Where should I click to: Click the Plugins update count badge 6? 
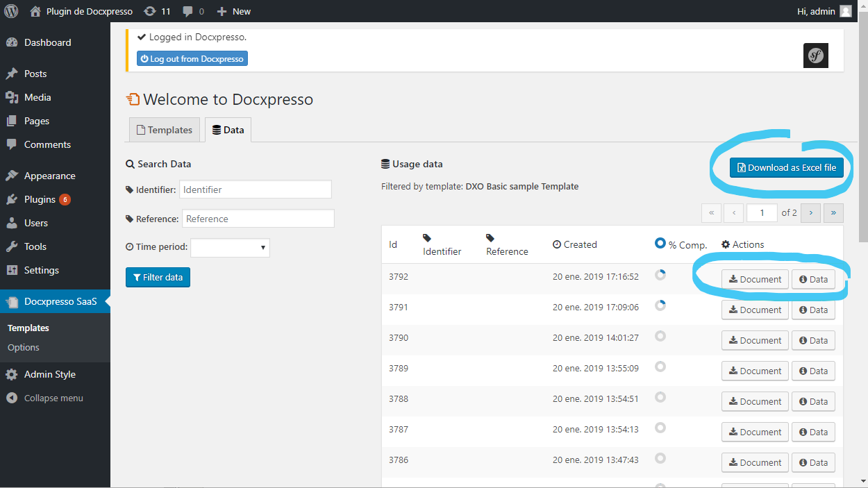[65, 199]
